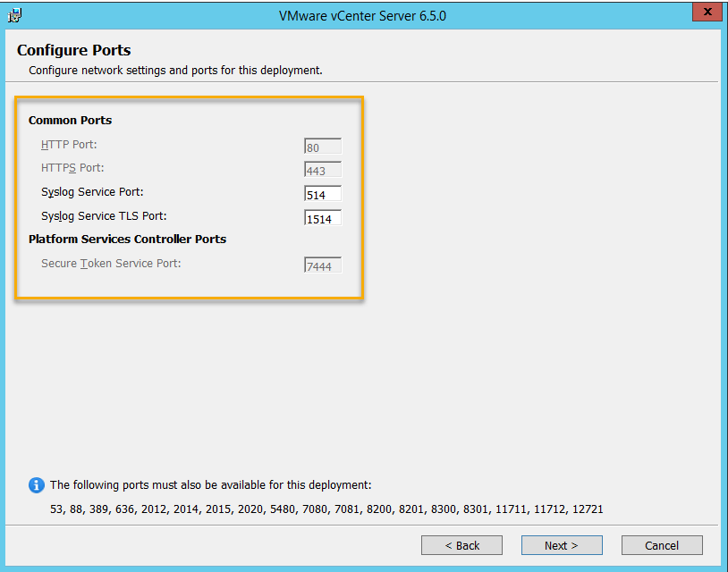Click the installer icon in the title bar
Image resolution: width=728 pixels, height=572 pixels.
[x=14, y=15]
